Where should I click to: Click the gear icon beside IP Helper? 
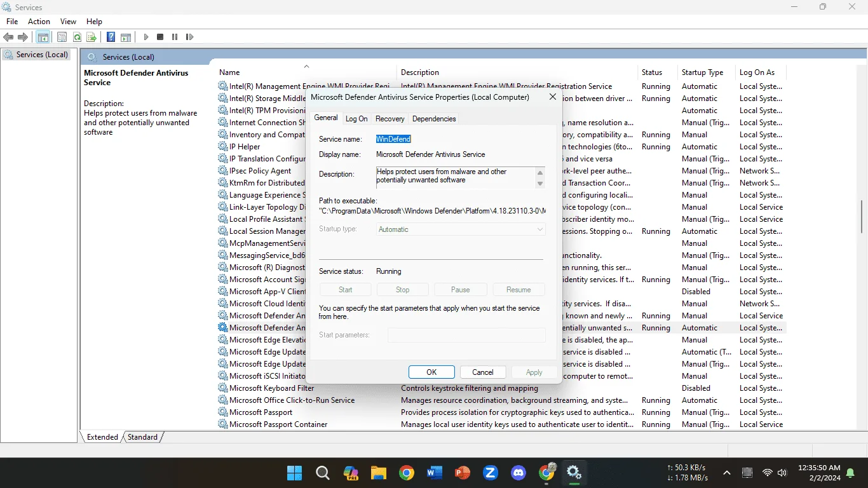222,147
